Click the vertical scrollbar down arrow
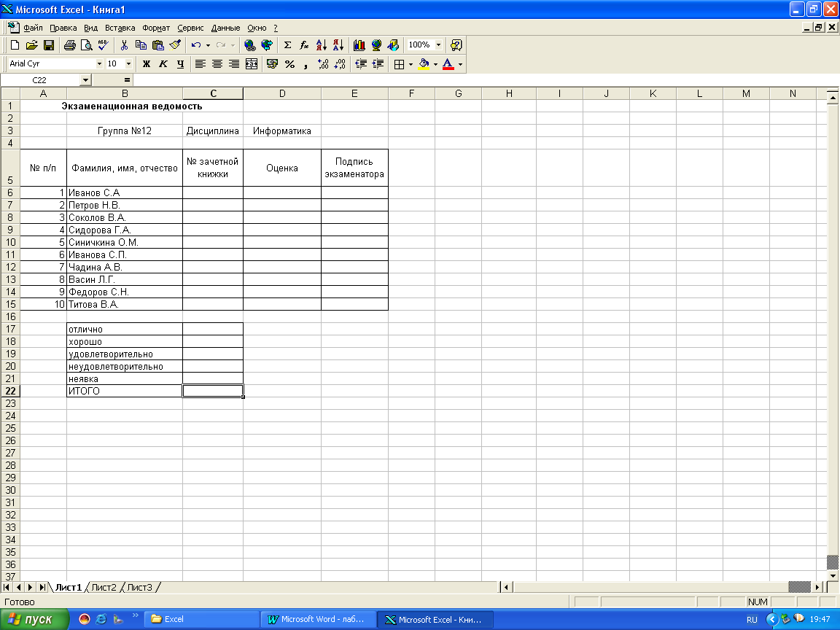 coord(833,576)
